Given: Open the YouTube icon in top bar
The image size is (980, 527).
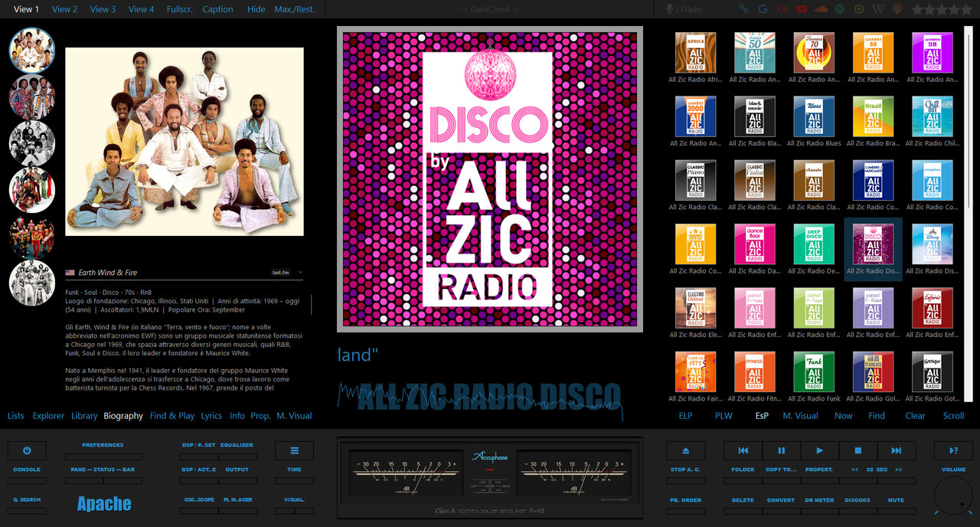Looking at the screenshot, I should (x=802, y=9).
